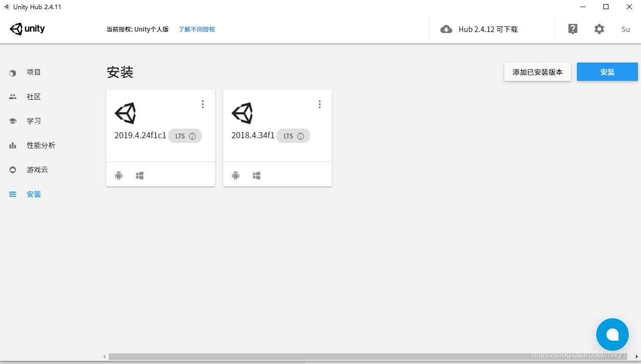Click the LTS badge on 2018.4.34f1
641x364 pixels.
[x=293, y=136]
